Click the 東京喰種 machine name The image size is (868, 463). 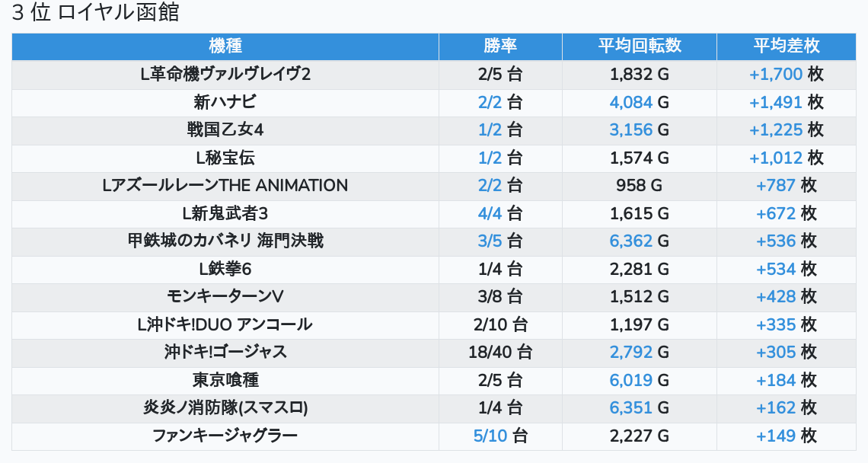pos(225,380)
